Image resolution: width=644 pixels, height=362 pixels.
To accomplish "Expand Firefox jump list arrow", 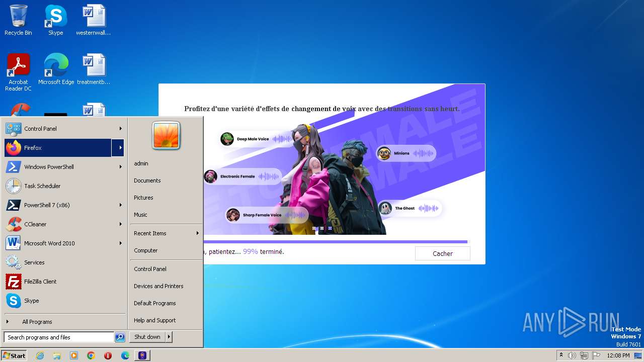I will 120,148.
